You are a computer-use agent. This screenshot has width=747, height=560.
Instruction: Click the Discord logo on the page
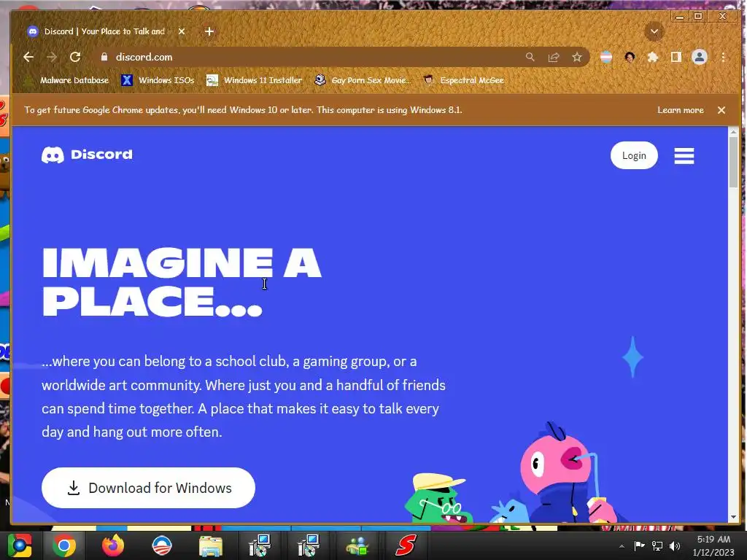point(88,155)
